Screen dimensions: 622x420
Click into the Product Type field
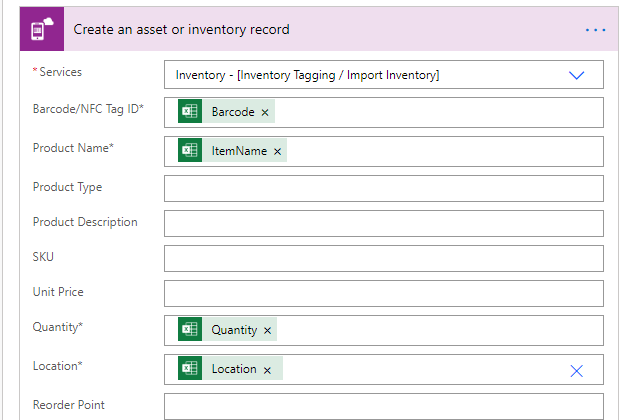(384, 188)
